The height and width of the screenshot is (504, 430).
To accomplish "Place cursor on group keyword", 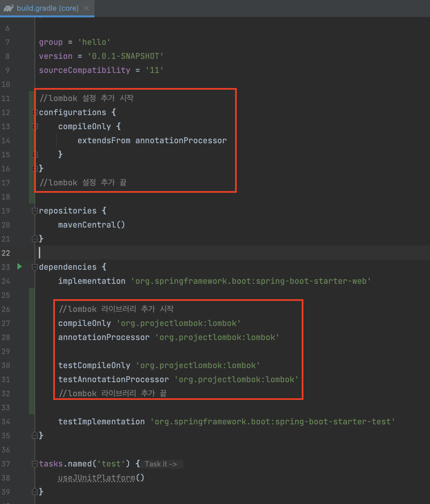I will pos(51,42).
